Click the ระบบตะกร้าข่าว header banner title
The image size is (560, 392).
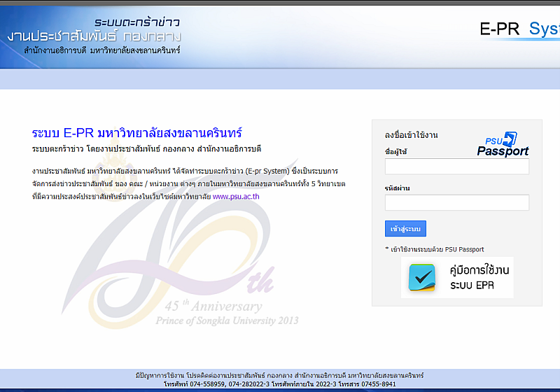pyautogui.click(x=137, y=22)
